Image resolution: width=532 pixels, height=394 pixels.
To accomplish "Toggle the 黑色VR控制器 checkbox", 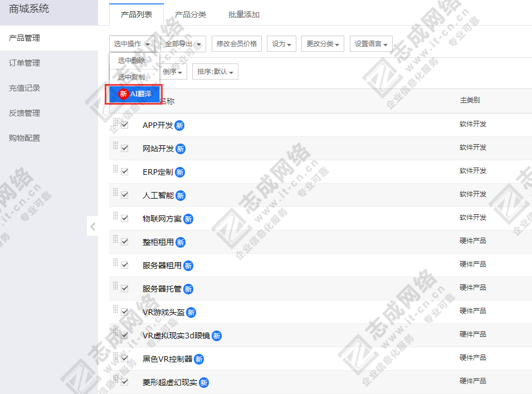I will [125, 359].
